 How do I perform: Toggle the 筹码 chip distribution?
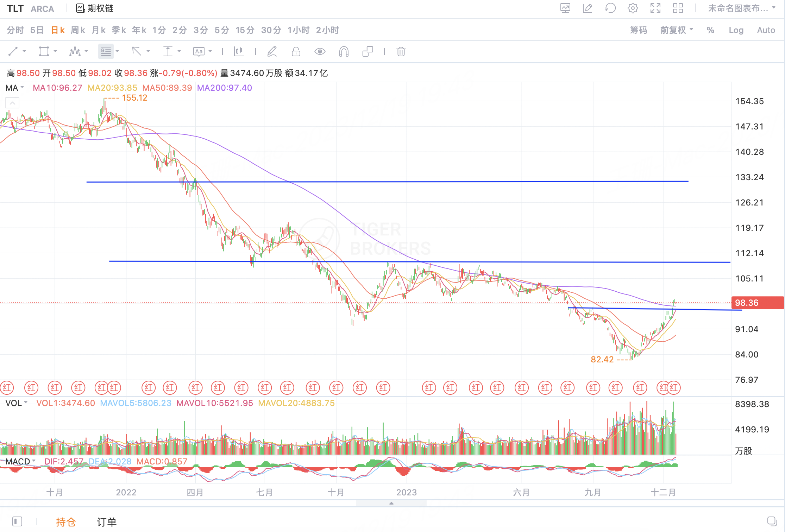[x=639, y=30]
